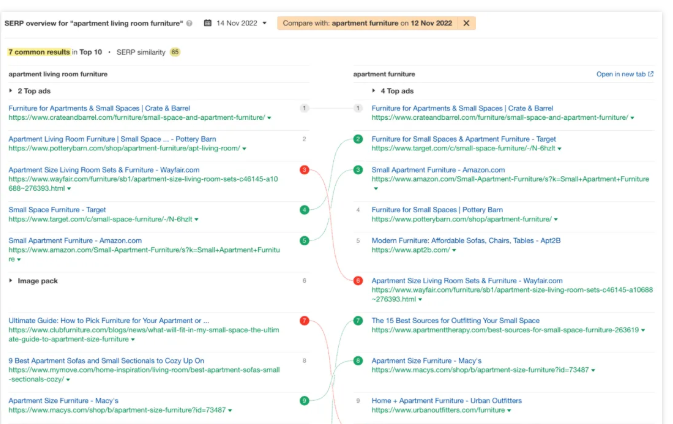The height and width of the screenshot is (424, 673).
Task: Click the SERP similarity score badge
Action: [x=175, y=51]
